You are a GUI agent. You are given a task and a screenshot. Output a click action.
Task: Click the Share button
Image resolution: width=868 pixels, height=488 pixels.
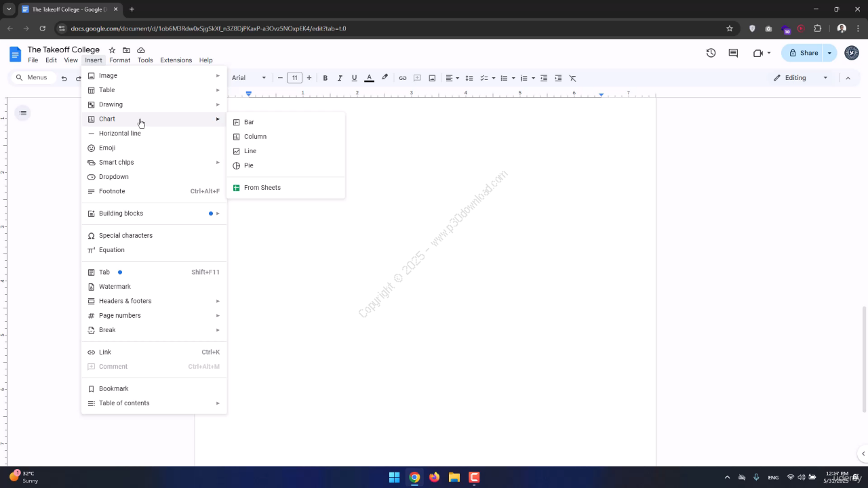coord(802,53)
